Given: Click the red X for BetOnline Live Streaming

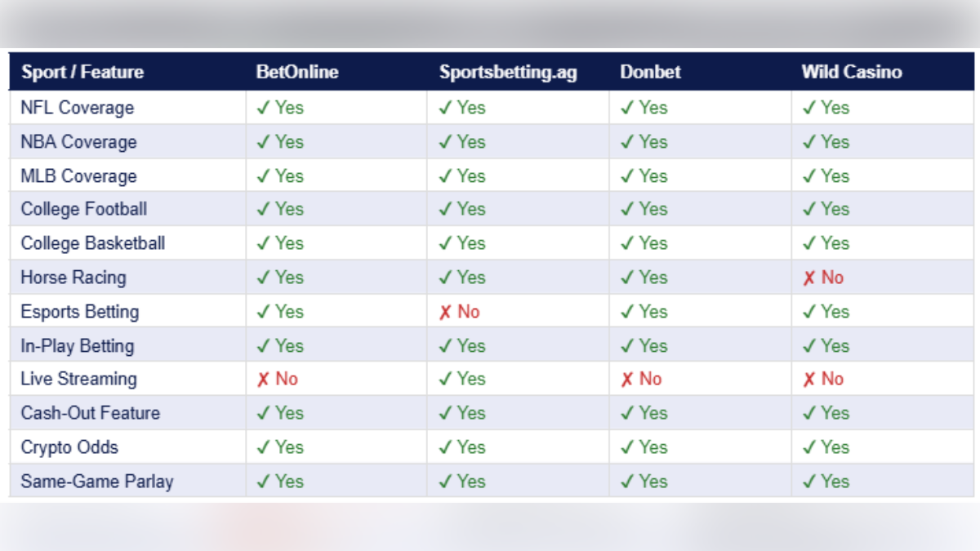Looking at the screenshot, I should [x=263, y=379].
